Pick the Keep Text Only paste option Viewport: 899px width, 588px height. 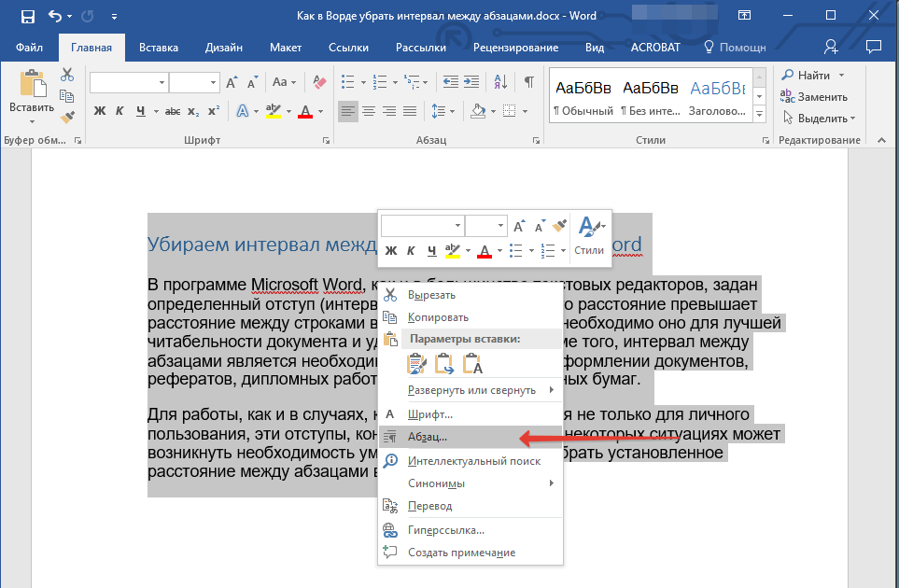[x=472, y=364]
